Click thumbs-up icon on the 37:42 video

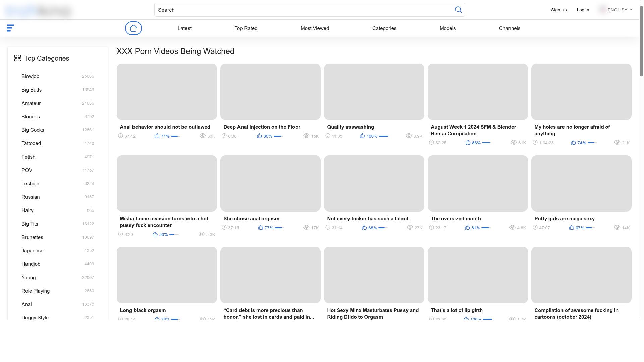click(x=157, y=136)
